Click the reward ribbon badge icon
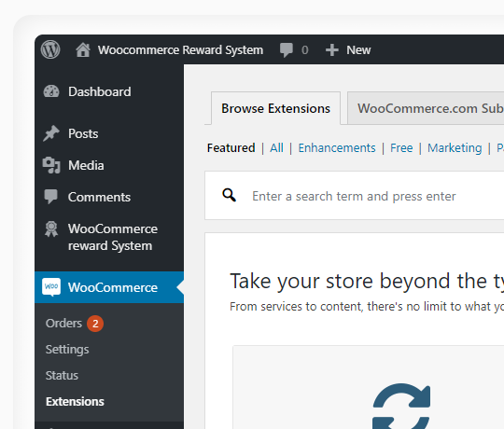Screen dimensions: 504x429 pyautogui.click(x=51, y=228)
